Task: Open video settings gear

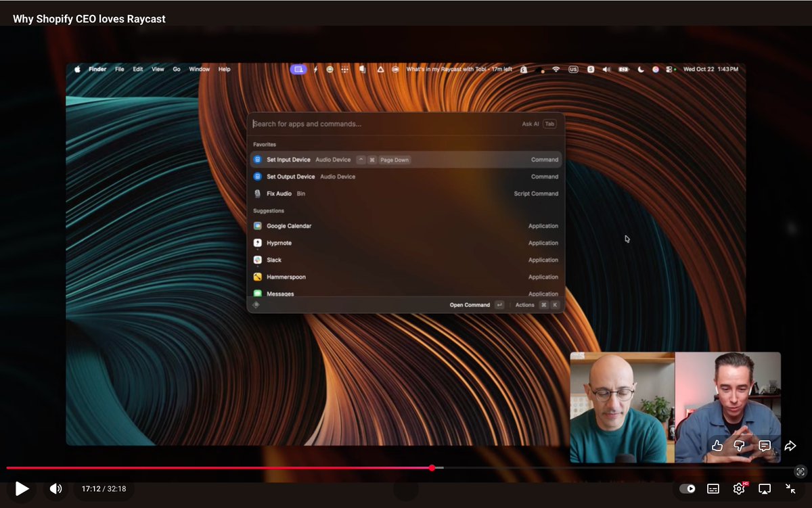Action: click(739, 488)
